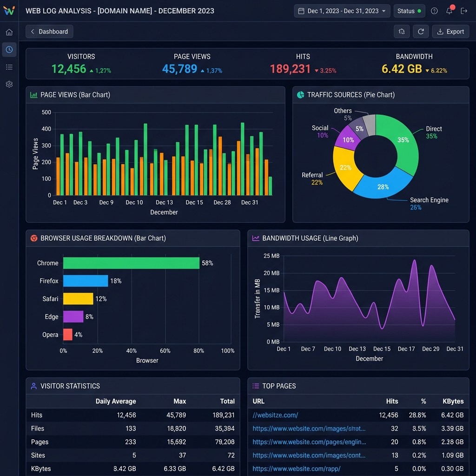
Task: Click the Hits 3.25% decrease indicator
Action: 325,71
